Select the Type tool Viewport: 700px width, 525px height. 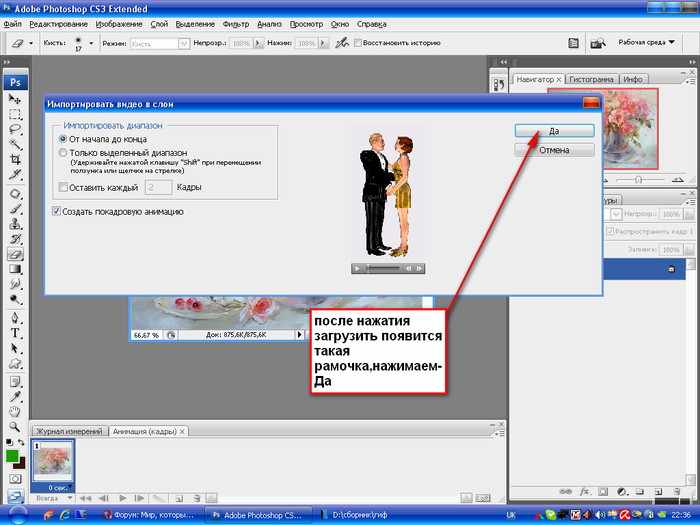pyautogui.click(x=15, y=333)
